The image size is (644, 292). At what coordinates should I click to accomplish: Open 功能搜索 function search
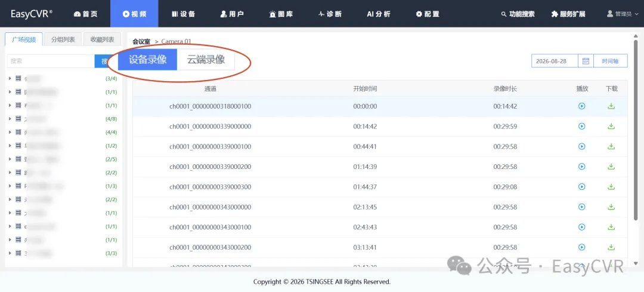[518, 14]
